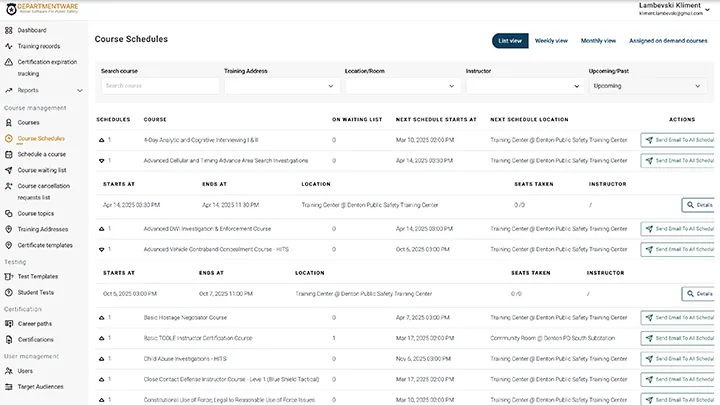Viewport: 720px width, 405px height.
Task: Open Details for Apr 14 schedule
Action: click(x=698, y=205)
